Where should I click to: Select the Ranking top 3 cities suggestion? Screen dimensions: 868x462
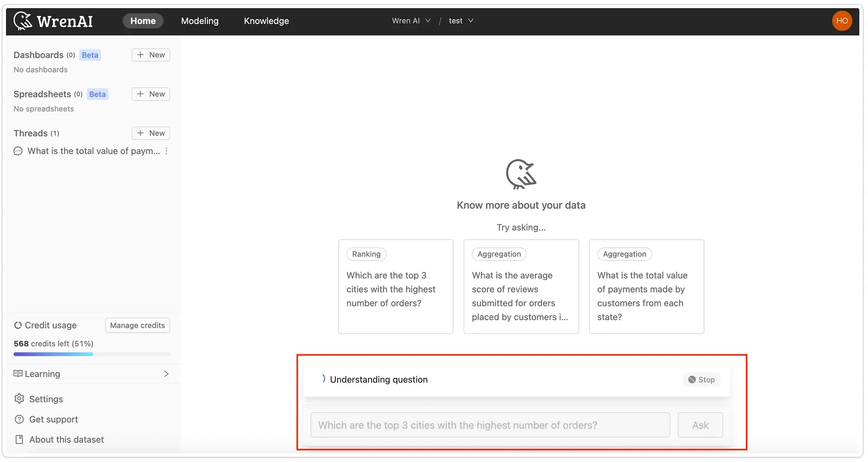point(395,287)
